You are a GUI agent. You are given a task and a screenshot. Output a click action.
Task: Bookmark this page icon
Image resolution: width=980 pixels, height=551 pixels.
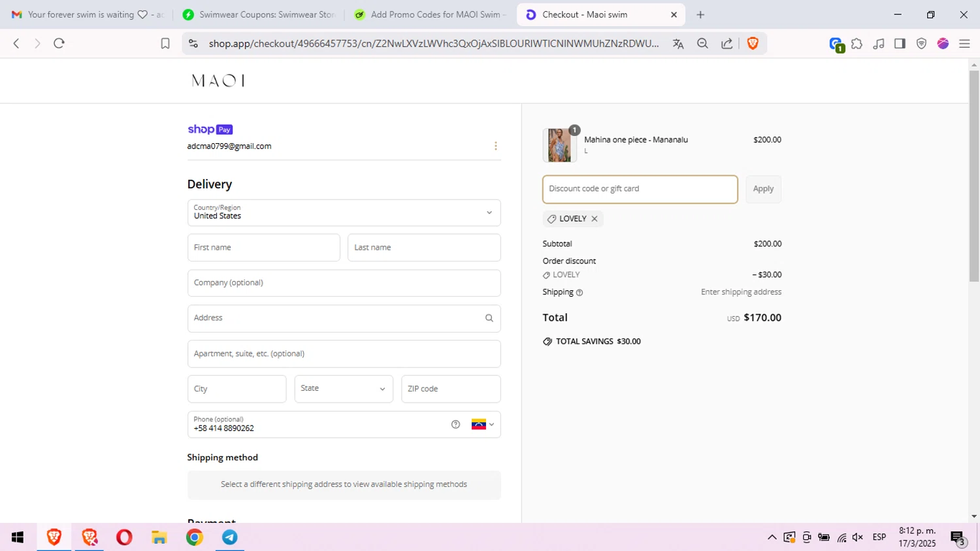pos(165,43)
